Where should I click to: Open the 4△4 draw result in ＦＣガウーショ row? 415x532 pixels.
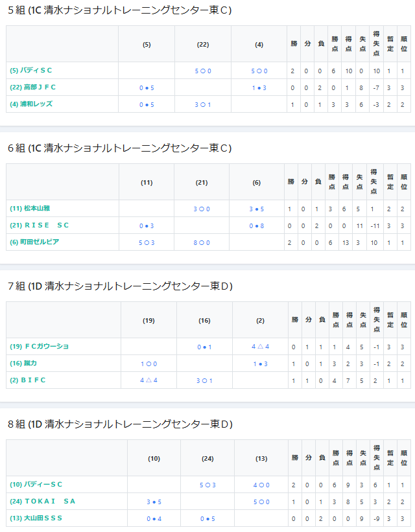261,347
